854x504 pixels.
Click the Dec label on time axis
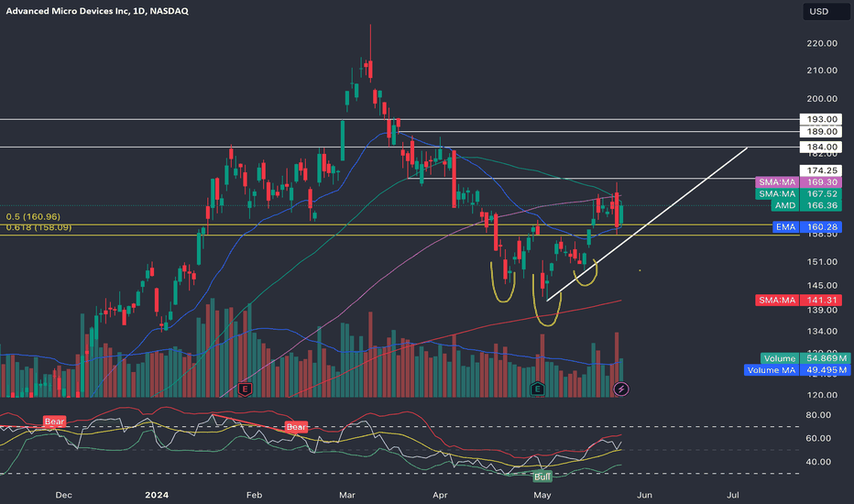64,495
